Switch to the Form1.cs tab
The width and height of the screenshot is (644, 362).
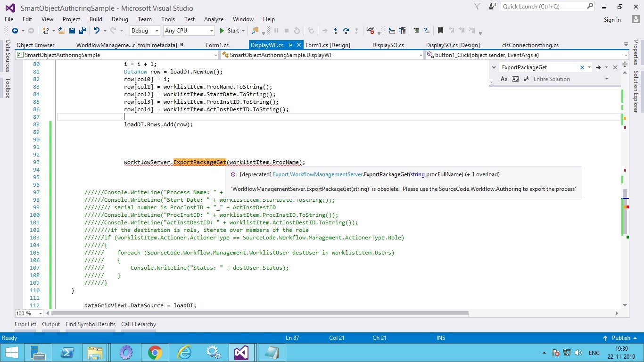coord(217,45)
